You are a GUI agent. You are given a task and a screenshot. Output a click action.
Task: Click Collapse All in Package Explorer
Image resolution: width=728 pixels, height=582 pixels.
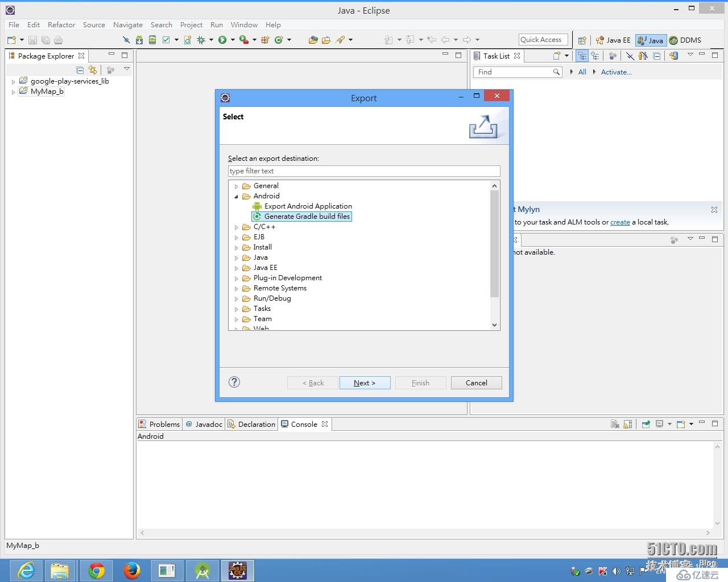pos(80,70)
